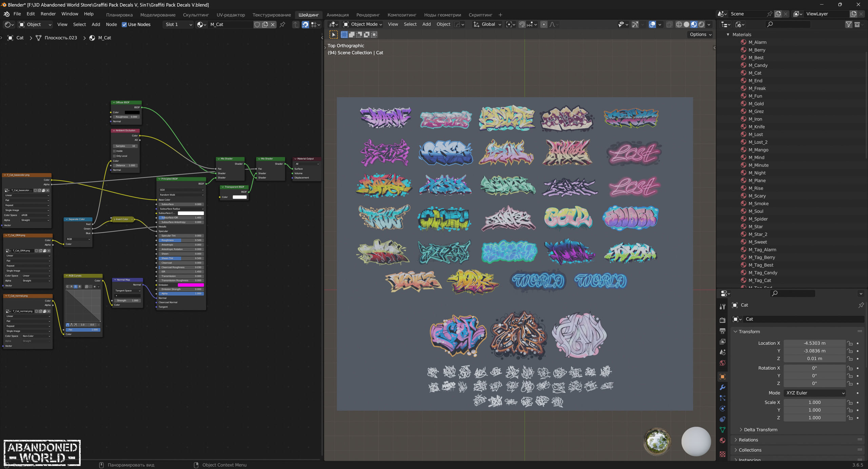
Task: Open the Material properties tab icon
Action: tap(723, 440)
